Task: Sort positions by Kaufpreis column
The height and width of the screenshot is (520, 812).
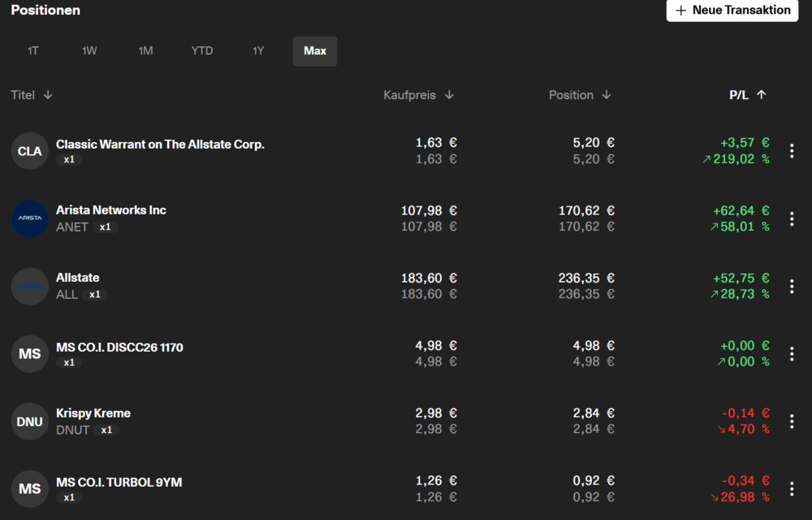Action: pos(418,95)
